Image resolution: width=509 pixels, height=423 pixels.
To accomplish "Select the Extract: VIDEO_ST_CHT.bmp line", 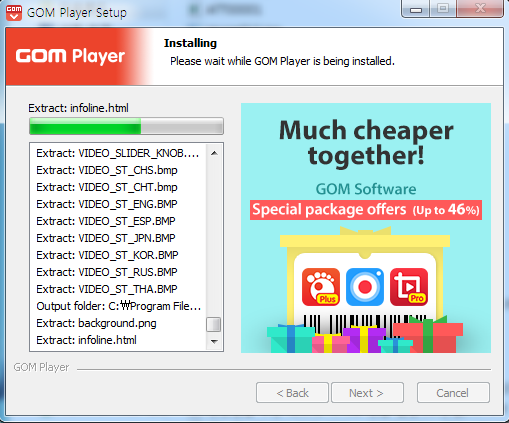I will (x=107, y=187).
